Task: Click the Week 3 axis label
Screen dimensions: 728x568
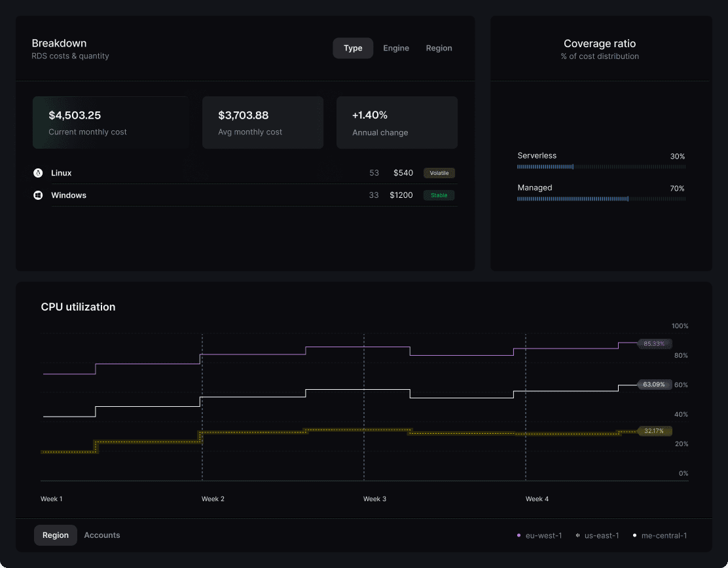Action: [374, 499]
